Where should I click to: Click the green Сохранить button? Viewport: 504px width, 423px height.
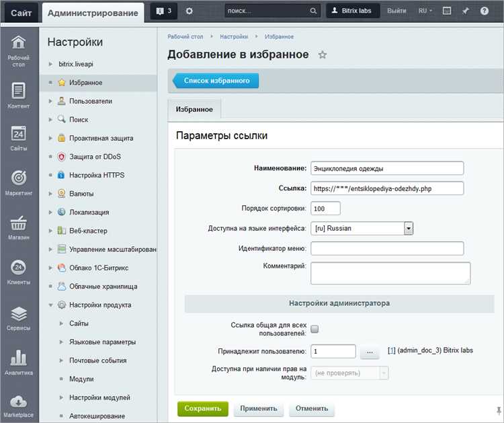click(203, 408)
